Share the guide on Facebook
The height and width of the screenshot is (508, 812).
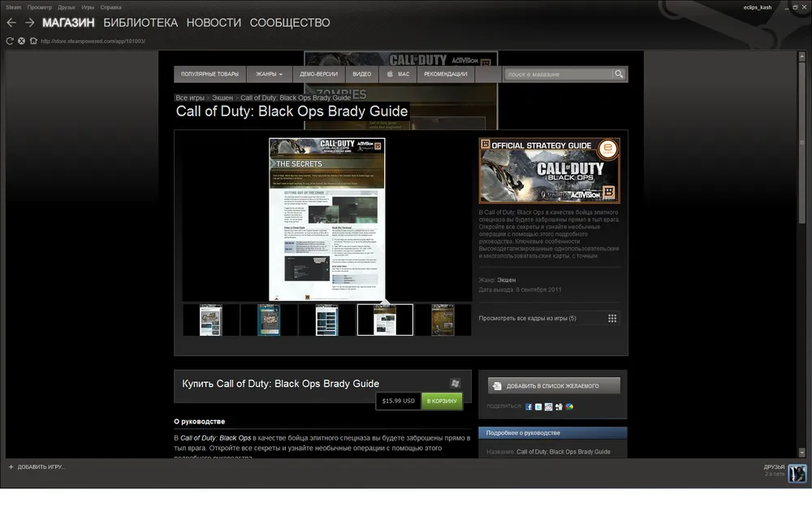[529, 406]
